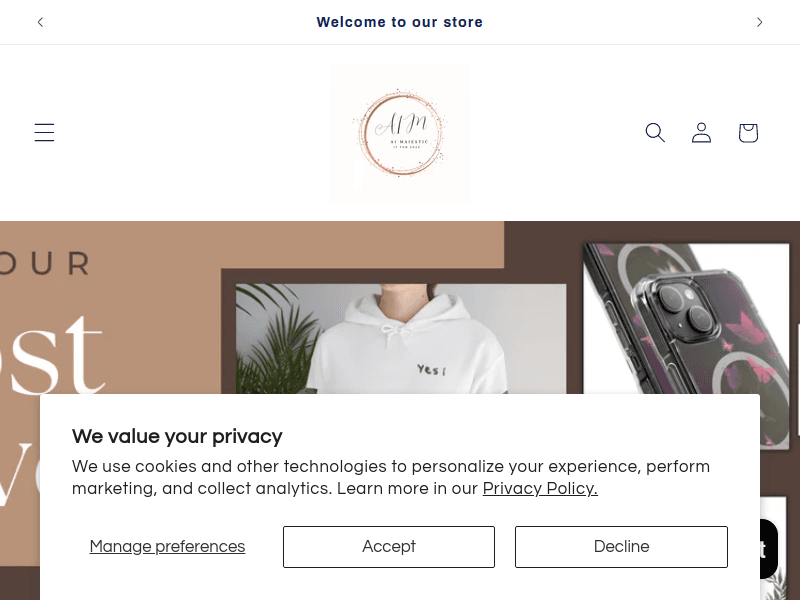Open the hamburger navigation menu
Viewport: 800px width, 600px height.
tap(44, 132)
